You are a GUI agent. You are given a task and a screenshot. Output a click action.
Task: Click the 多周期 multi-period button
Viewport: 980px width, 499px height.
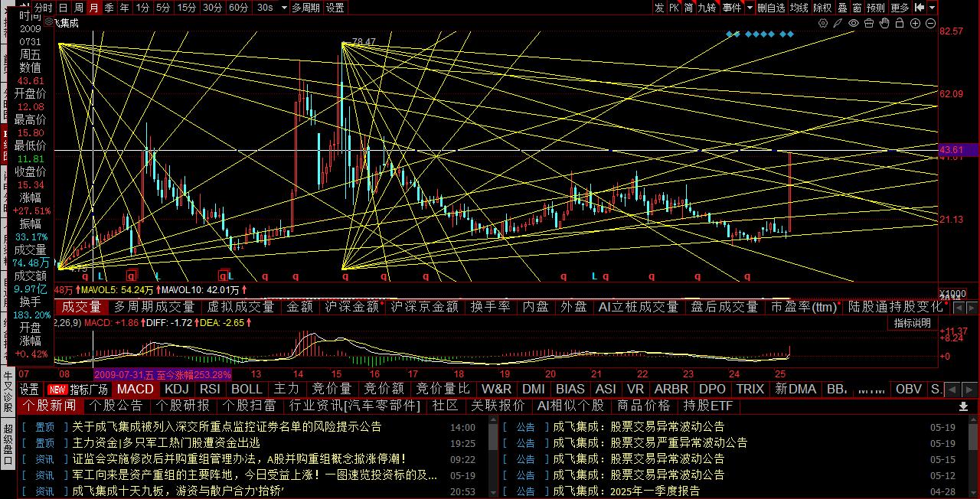(x=306, y=8)
